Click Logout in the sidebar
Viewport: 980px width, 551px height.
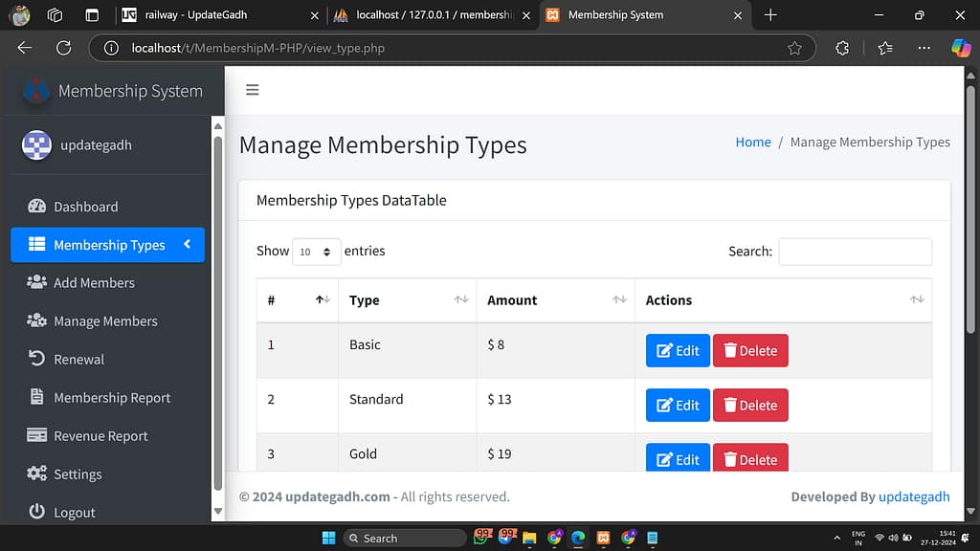click(x=74, y=513)
